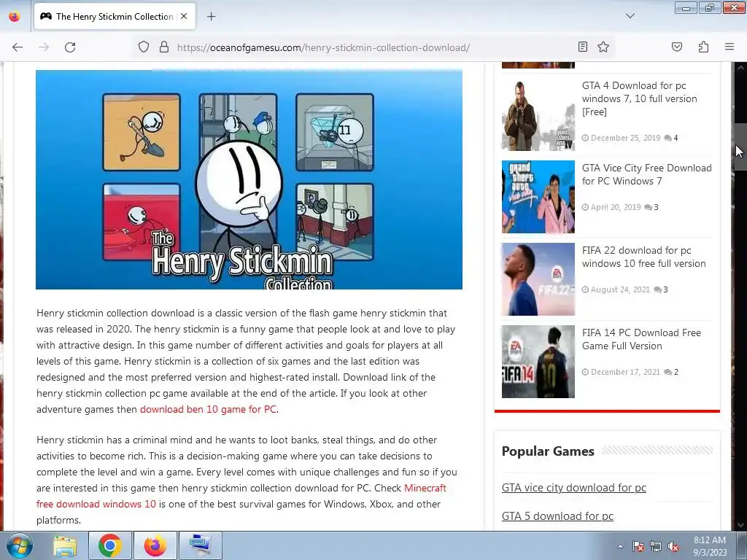The width and height of the screenshot is (747, 560).
Task: Open the clock showing 8:12 AM
Action: 710,546
